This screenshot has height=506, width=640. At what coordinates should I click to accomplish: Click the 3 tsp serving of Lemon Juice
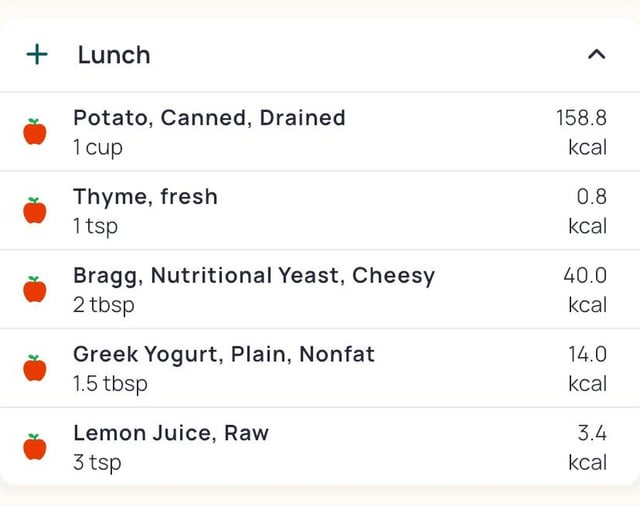pos(97,462)
